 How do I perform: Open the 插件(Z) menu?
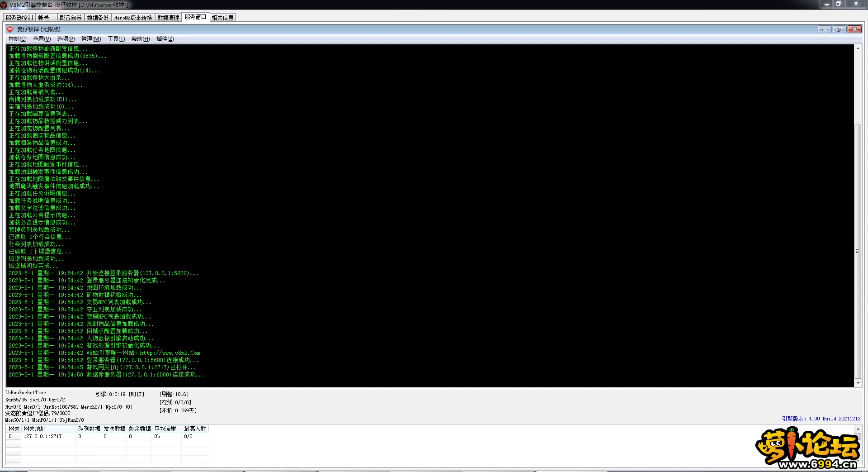165,39
